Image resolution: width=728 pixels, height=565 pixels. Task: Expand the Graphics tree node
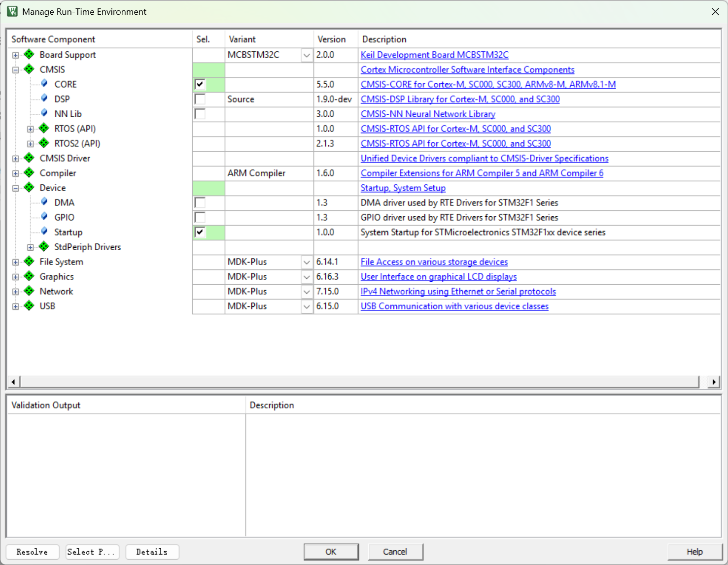coord(16,277)
